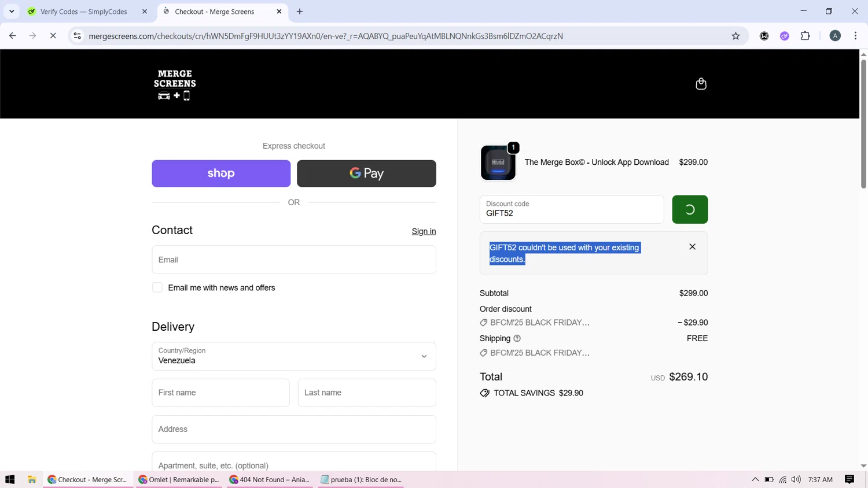
Task: Click the shipping info question mark icon
Action: 517,339
